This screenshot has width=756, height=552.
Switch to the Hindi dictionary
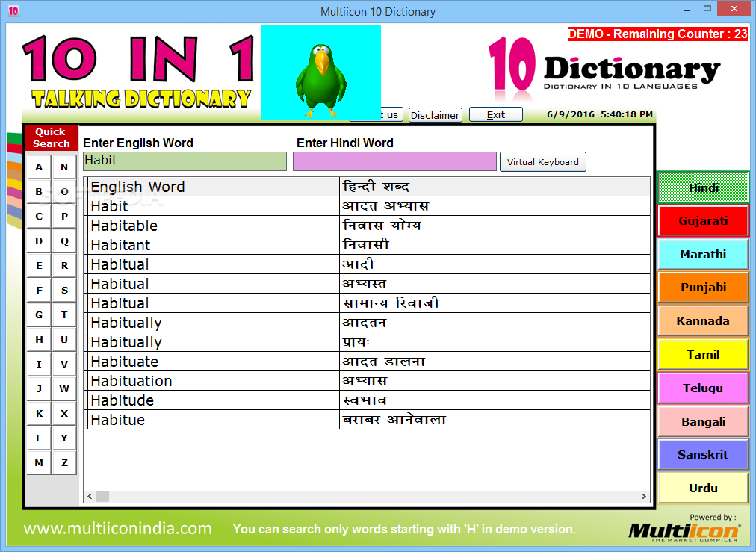pyautogui.click(x=703, y=187)
